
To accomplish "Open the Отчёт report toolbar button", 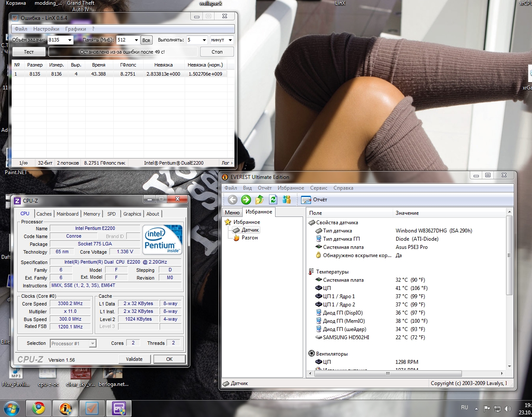I will [314, 200].
